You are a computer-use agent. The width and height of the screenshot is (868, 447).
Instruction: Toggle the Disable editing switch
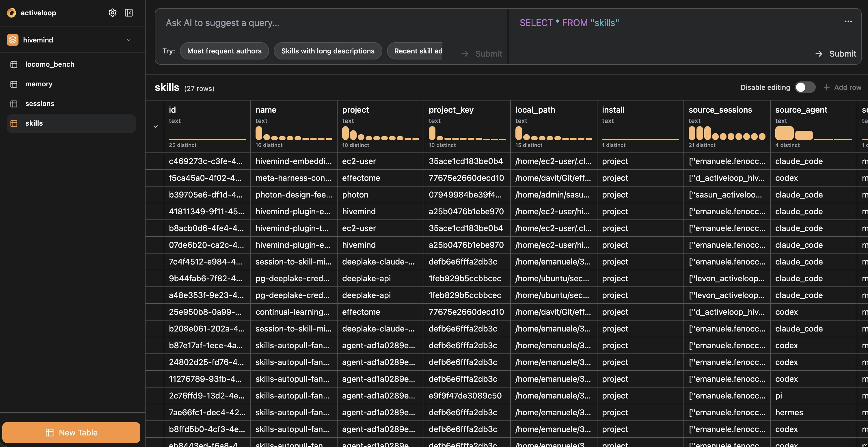[x=805, y=87]
